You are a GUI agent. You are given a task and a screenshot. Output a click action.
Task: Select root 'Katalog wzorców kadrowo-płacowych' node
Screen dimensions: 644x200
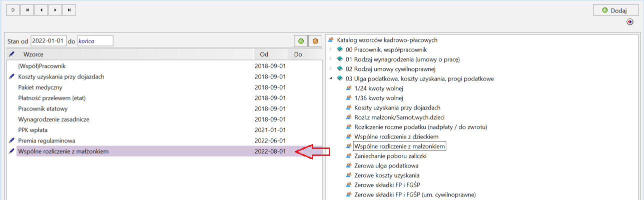[x=388, y=39]
